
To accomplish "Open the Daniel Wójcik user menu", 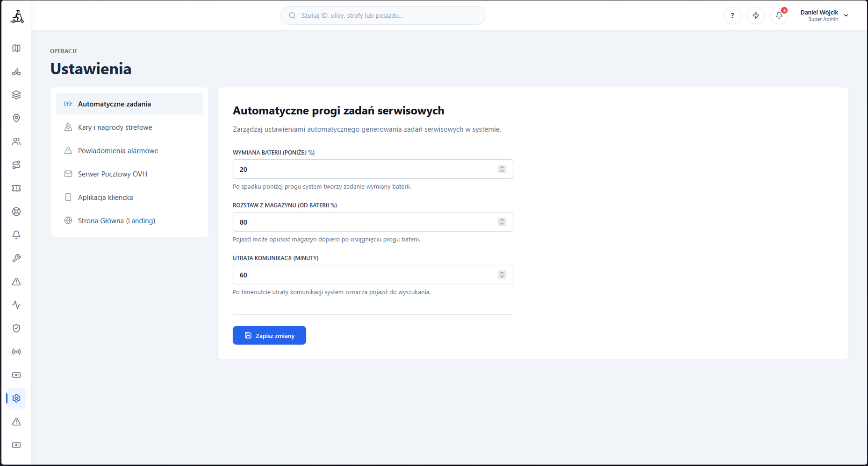I will click(824, 15).
